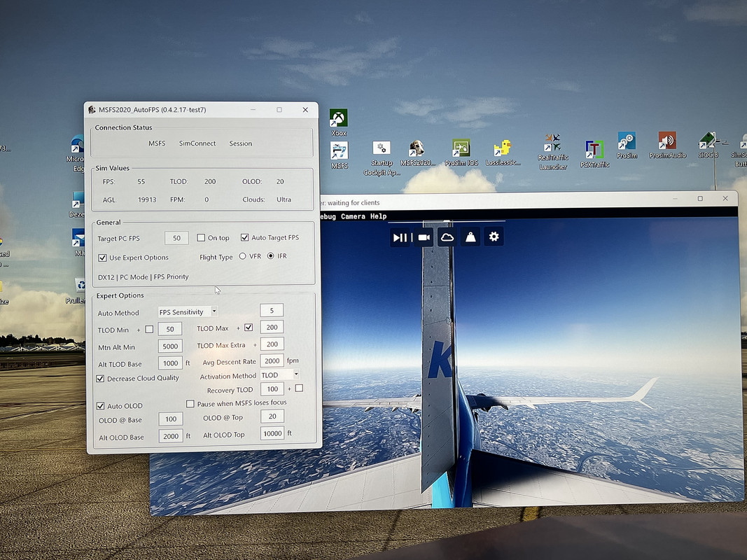Open the Auto Method FPS Sensitivity dropdown

coord(188,312)
